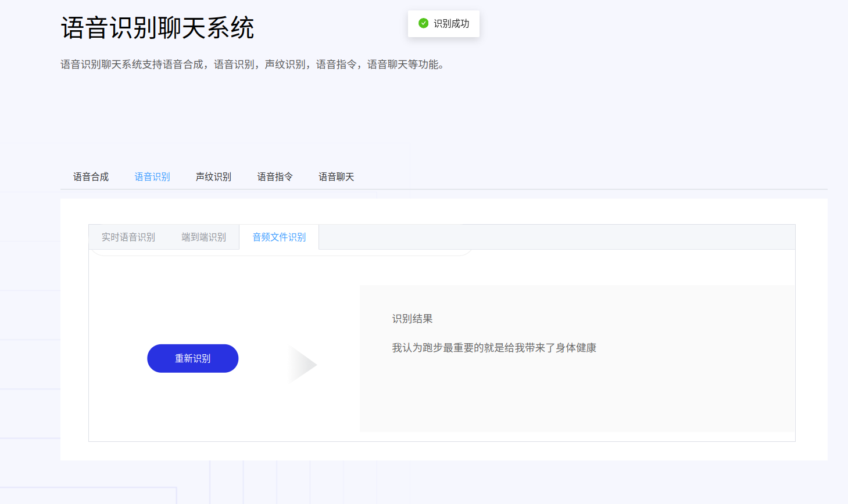Click the 识别结果 heading
The height and width of the screenshot is (504, 848).
coord(412,319)
